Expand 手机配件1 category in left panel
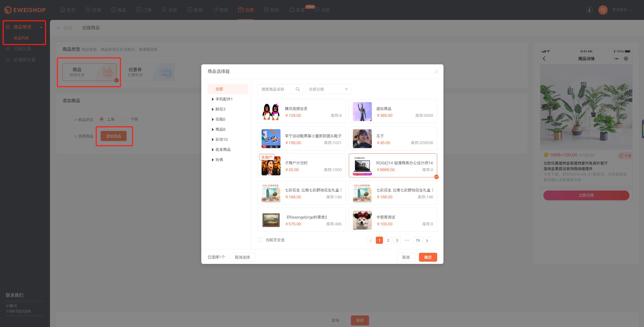Screen dimensions: 644x327 coord(213,99)
